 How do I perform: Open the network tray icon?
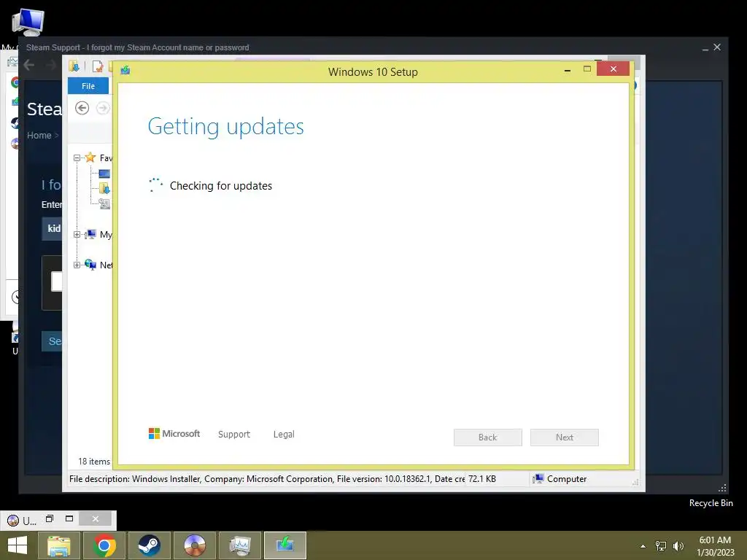(661, 546)
